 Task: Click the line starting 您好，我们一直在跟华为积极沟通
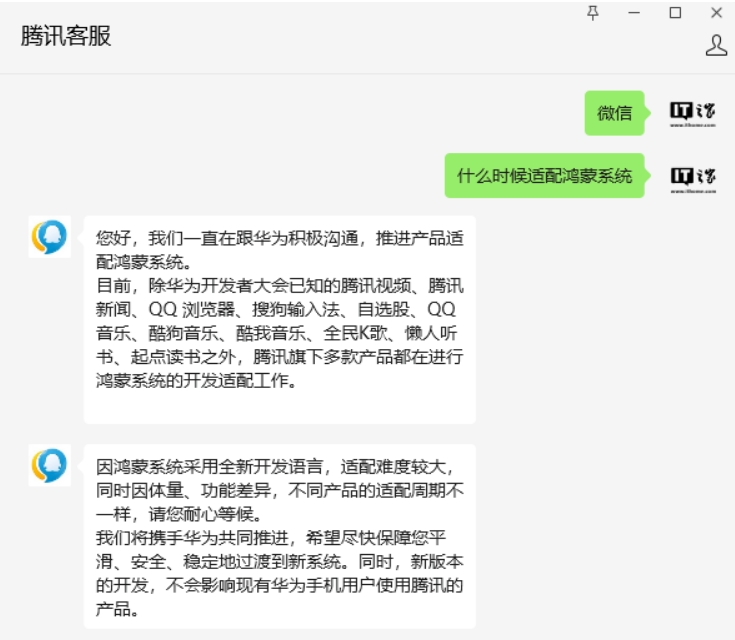coord(280,238)
